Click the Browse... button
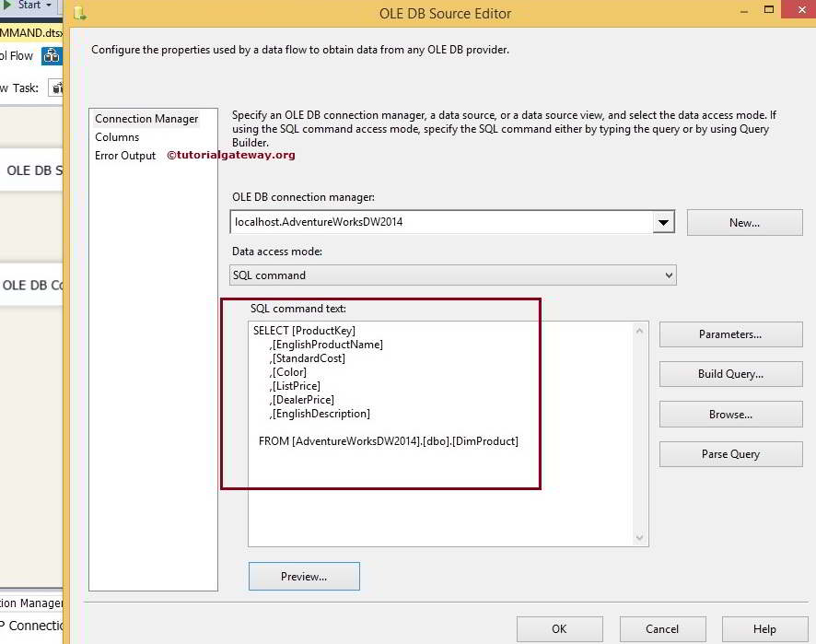 730,415
